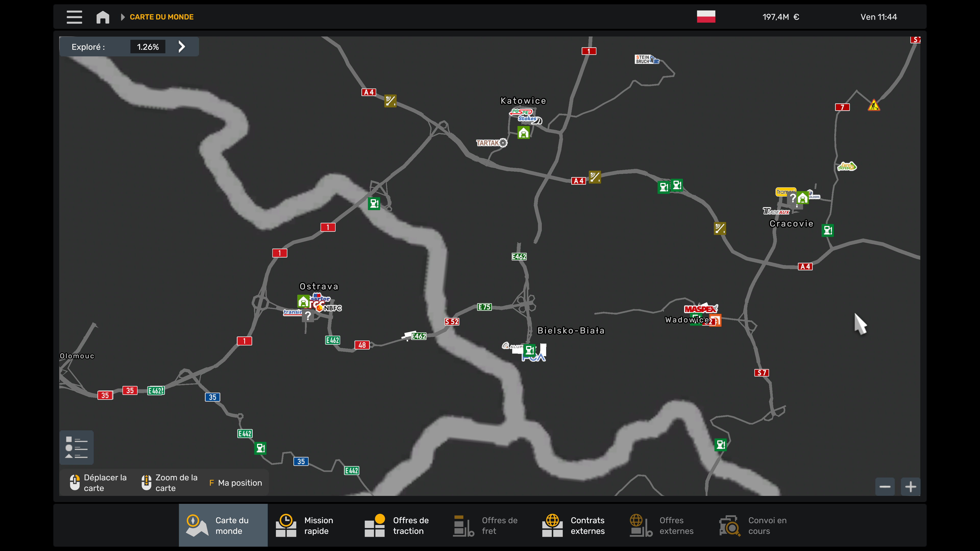Image resolution: width=980 pixels, height=551 pixels.
Task: Click the MASPEX company logo in Wadowice
Action: coord(700,309)
